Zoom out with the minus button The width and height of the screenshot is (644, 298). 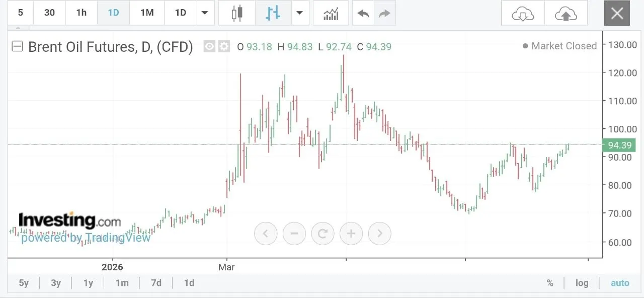(x=294, y=234)
